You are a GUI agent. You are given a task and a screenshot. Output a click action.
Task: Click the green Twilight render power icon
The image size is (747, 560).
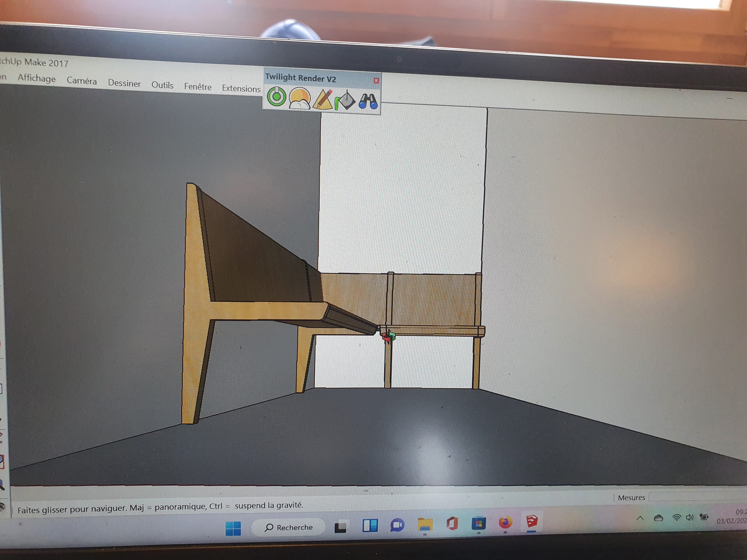click(277, 97)
